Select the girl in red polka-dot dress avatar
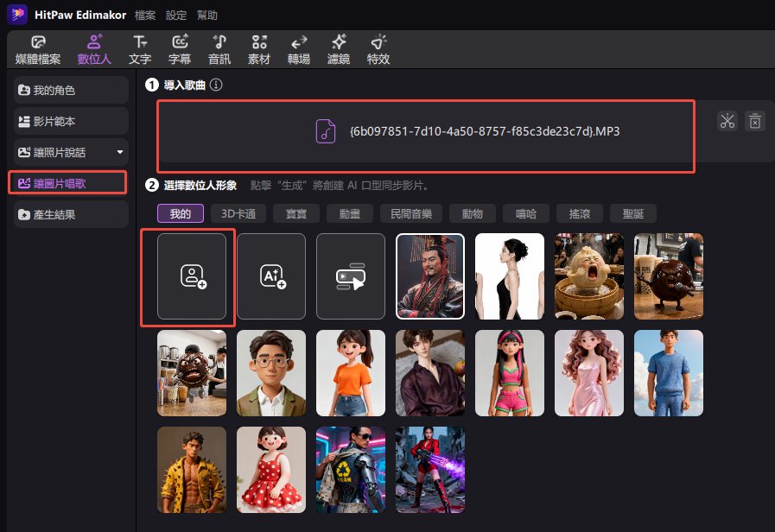This screenshot has width=775, height=532. [x=271, y=470]
